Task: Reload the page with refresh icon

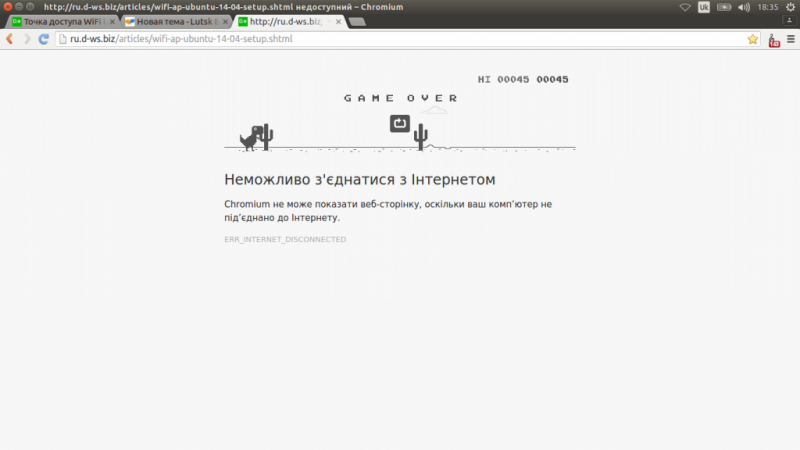Action: pyautogui.click(x=44, y=39)
